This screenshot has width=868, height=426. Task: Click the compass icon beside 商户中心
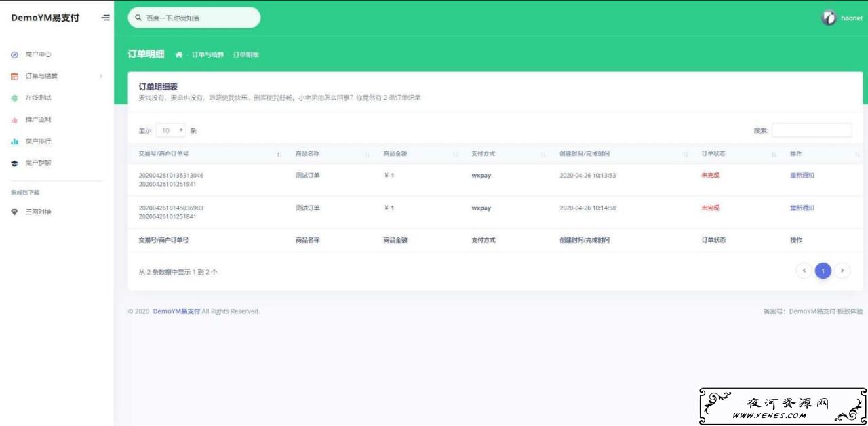tap(14, 54)
